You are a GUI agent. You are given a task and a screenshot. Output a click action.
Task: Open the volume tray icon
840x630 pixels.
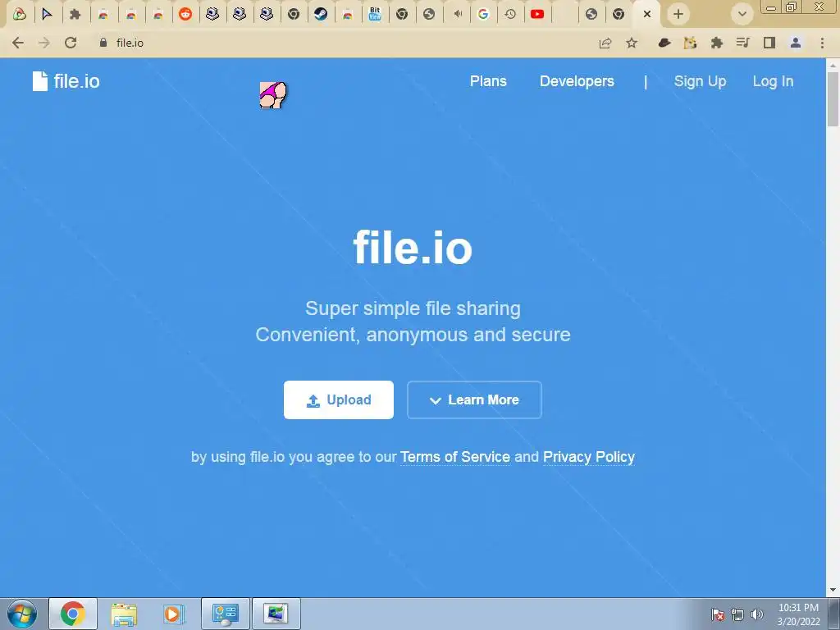(x=757, y=614)
